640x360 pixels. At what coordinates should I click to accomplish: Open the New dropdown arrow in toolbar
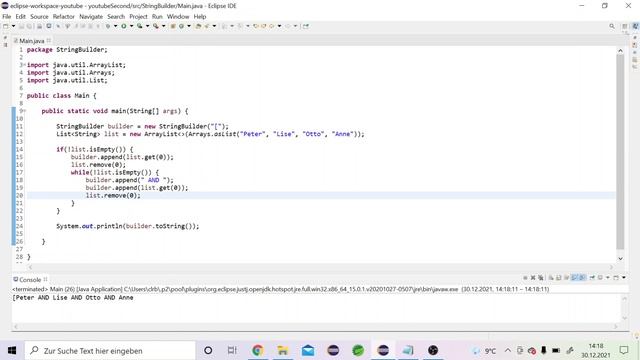click(x=13, y=26)
